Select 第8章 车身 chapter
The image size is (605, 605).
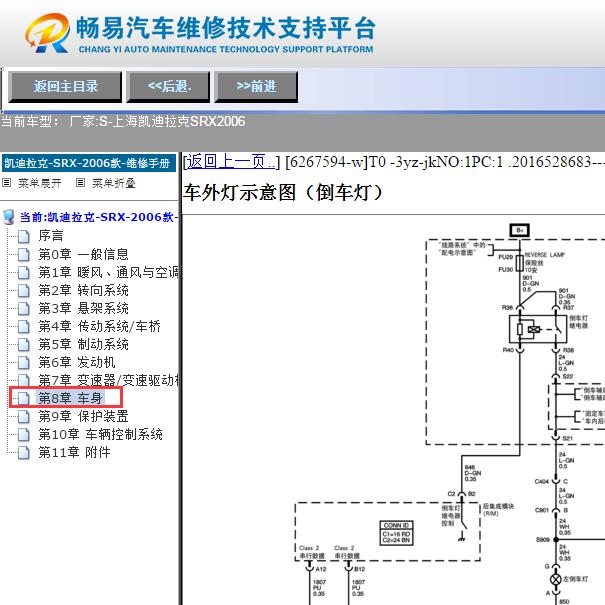[70, 398]
